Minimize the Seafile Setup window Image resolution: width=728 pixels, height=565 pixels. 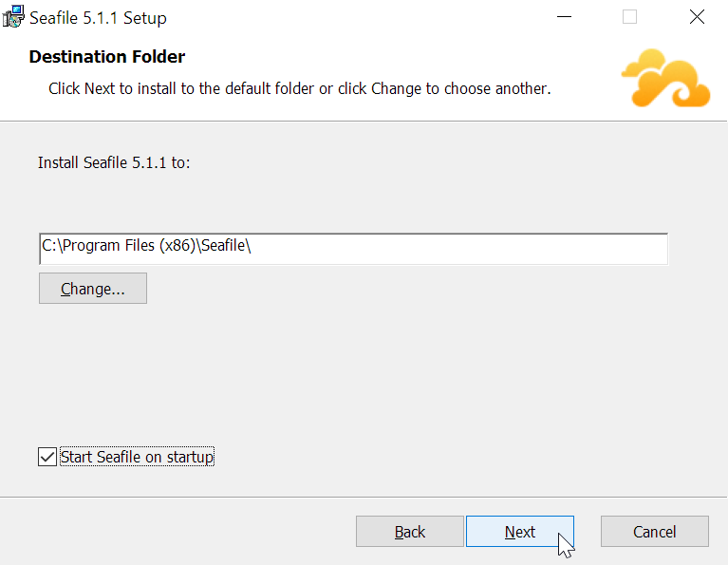(564, 17)
